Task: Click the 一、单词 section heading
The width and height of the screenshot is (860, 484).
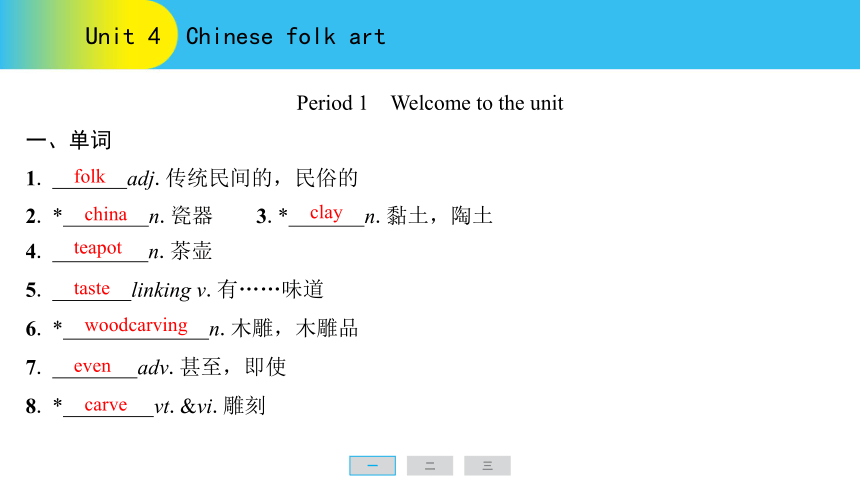Action: point(69,140)
